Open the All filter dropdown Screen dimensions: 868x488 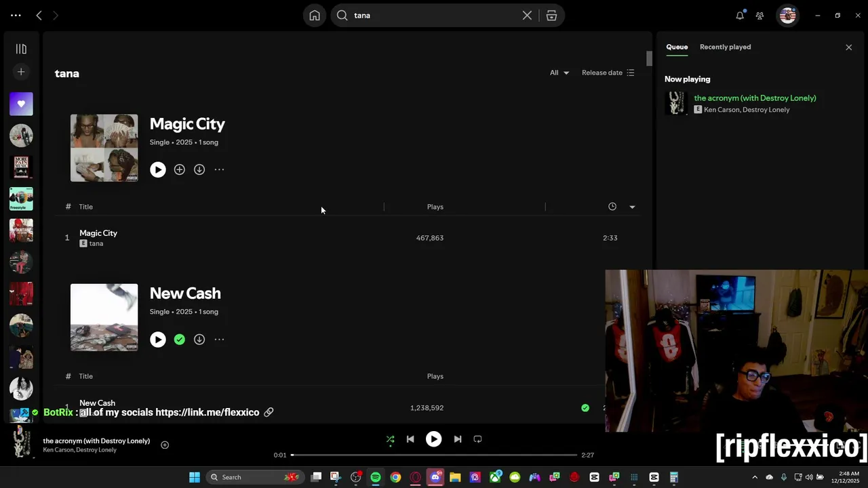point(559,73)
